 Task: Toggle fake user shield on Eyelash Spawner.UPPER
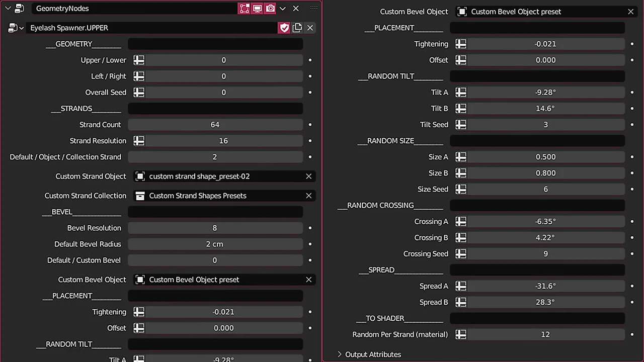pos(284,28)
